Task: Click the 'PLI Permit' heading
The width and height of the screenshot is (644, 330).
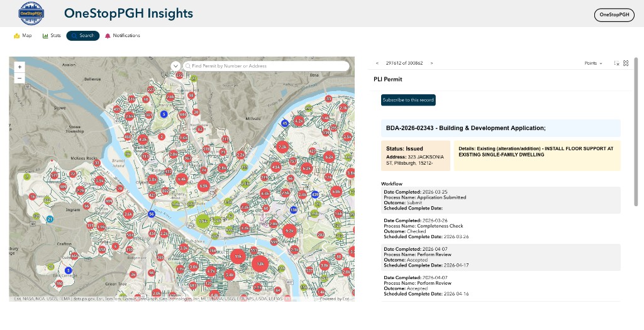Action: click(387, 79)
